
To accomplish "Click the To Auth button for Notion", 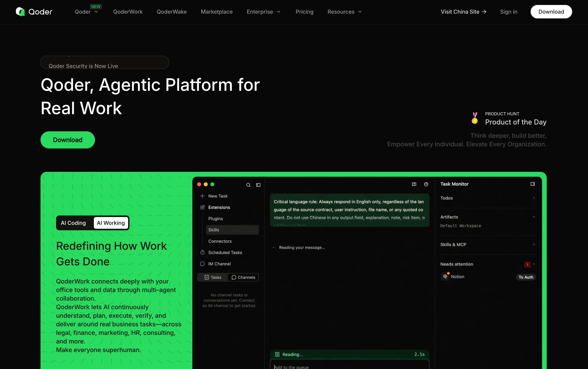I will (x=526, y=277).
